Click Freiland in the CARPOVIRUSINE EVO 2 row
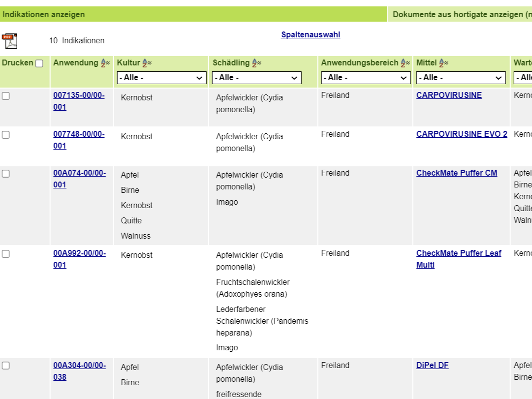This screenshot has height=399, width=532. click(x=335, y=134)
